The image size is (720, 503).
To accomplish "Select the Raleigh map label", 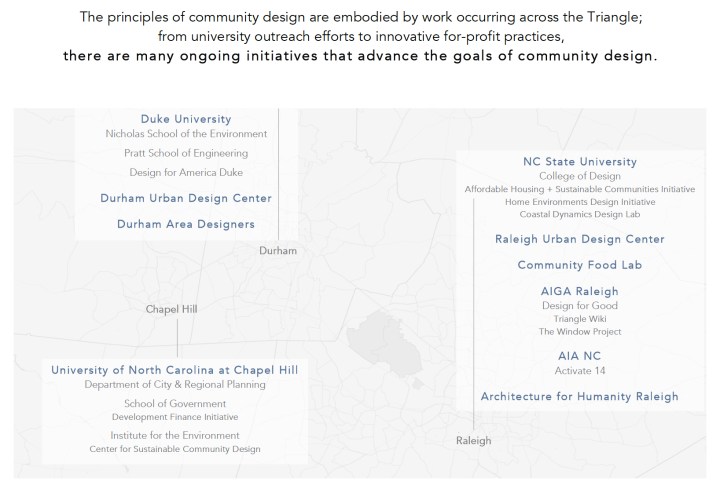I will point(473,441).
